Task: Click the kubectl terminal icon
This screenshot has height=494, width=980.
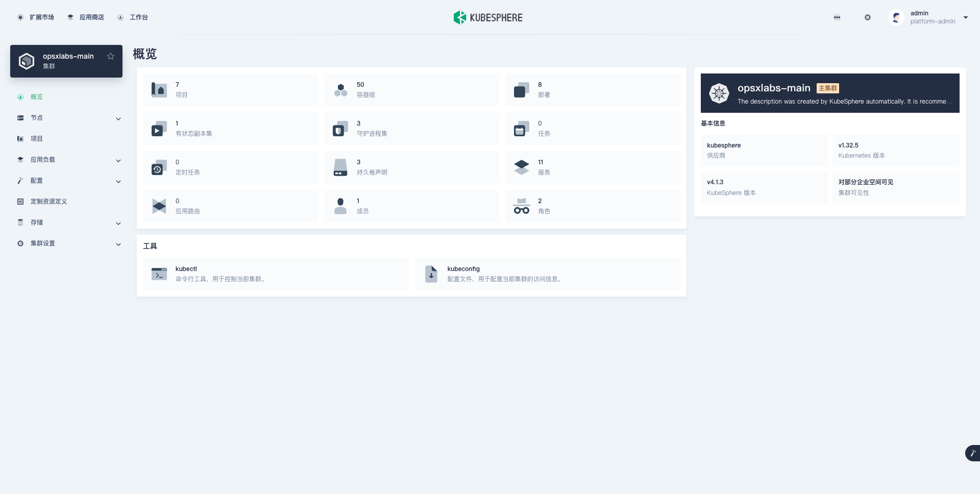Action: [x=159, y=274]
